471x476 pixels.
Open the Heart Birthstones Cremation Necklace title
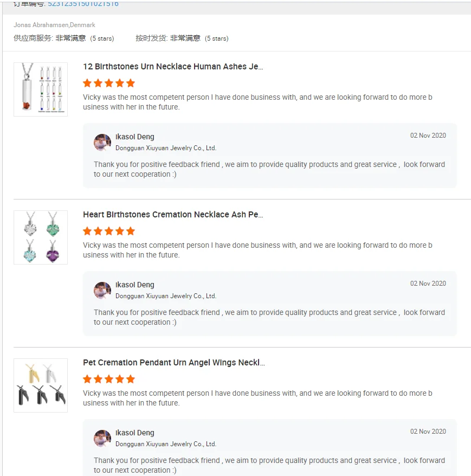tap(173, 215)
